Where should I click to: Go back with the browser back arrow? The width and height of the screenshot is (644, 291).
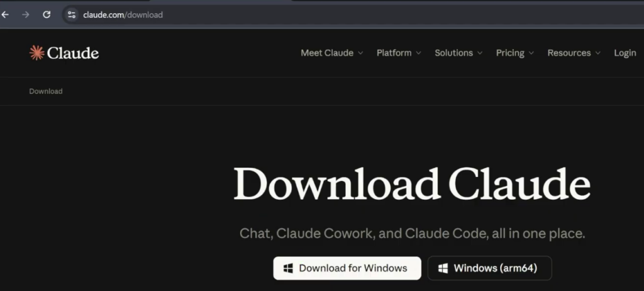4,15
